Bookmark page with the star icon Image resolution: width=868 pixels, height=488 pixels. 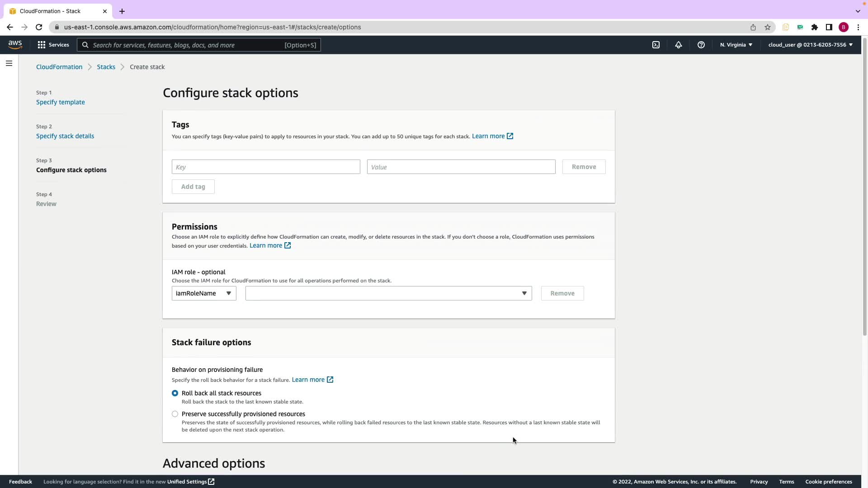tap(768, 27)
